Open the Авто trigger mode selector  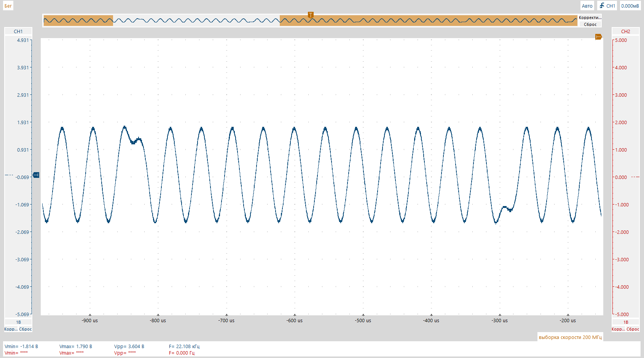(587, 6)
